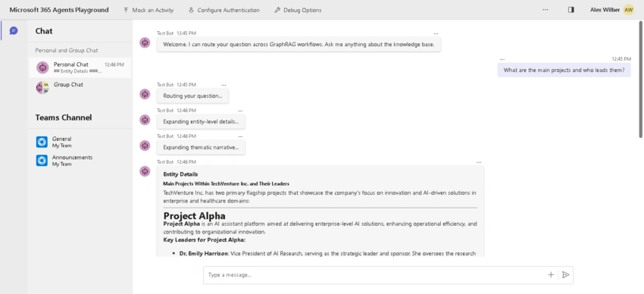Click 'Main Projects Within TechVenture Inc.' subheading
Screen dimensions: 644x294
coord(227,183)
